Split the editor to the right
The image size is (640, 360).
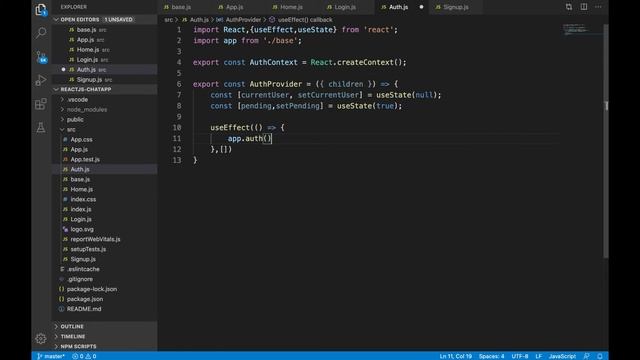pyautogui.click(x=584, y=7)
